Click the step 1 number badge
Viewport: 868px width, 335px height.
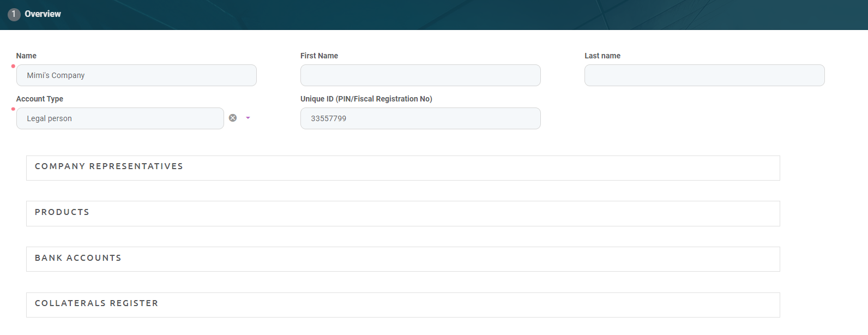click(14, 14)
